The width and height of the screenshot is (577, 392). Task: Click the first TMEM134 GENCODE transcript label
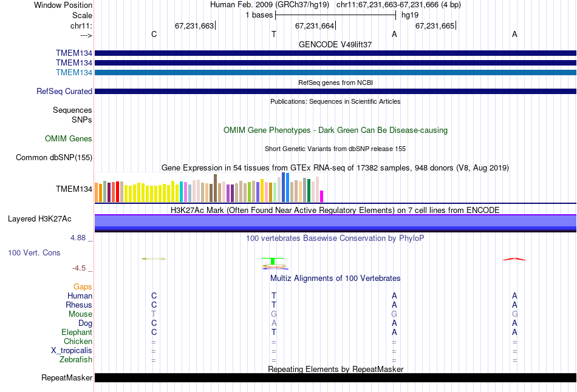tap(74, 53)
